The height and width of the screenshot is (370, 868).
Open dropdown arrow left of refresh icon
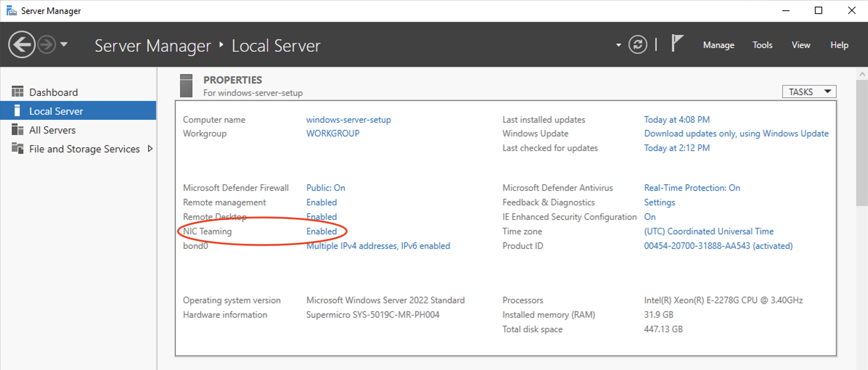[x=618, y=45]
